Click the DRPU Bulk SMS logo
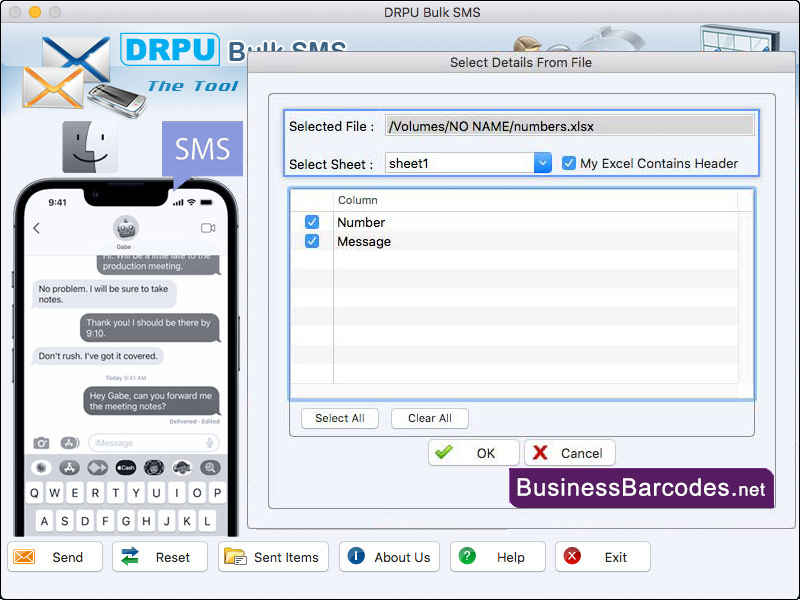Image resolution: width=800 pixels, height=600 pixels. (x=170, y=49)
